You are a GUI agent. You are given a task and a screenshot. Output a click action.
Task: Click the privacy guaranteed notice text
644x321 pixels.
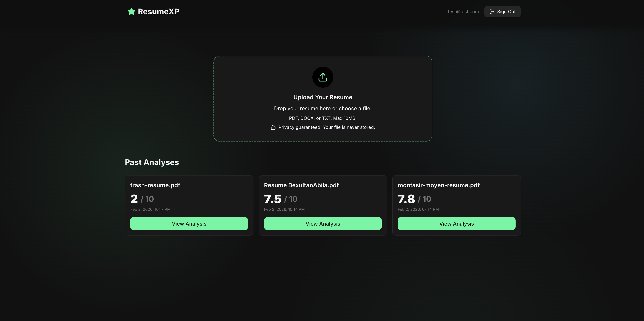pyautogui.click(x=326, y=127)
